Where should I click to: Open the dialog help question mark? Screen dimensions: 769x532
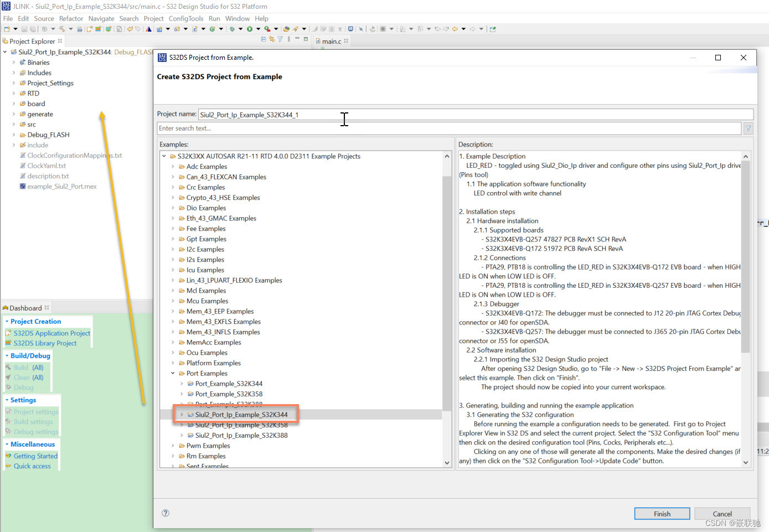tap(166, 513)
